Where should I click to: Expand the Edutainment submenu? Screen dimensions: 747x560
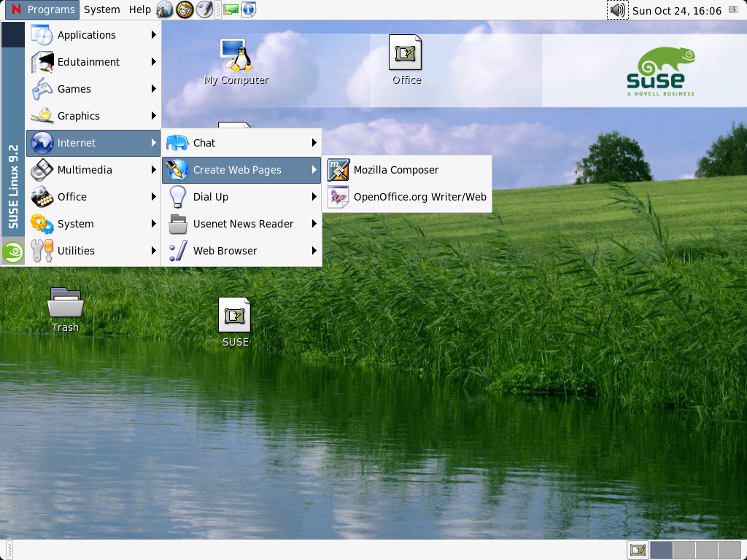tap(93, 62)
